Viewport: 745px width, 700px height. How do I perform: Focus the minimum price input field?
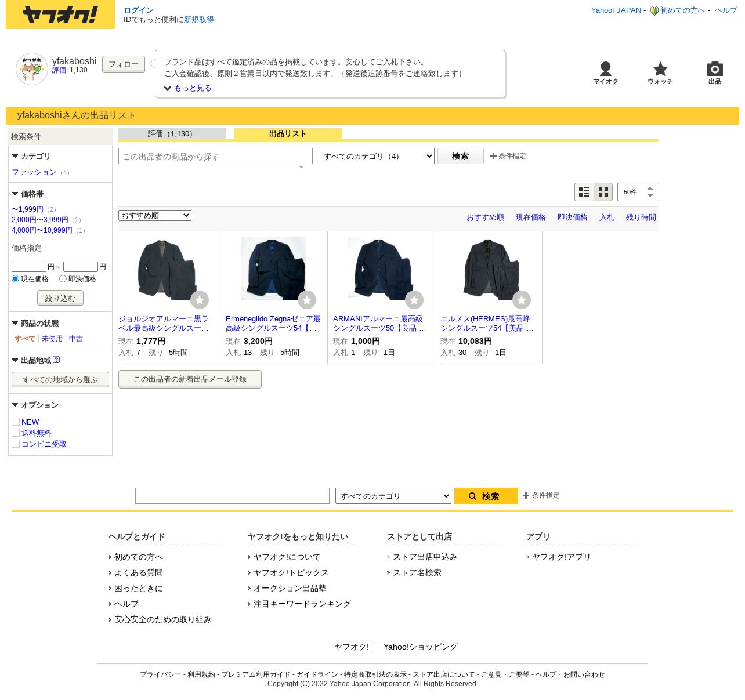(x=29, y=267)
